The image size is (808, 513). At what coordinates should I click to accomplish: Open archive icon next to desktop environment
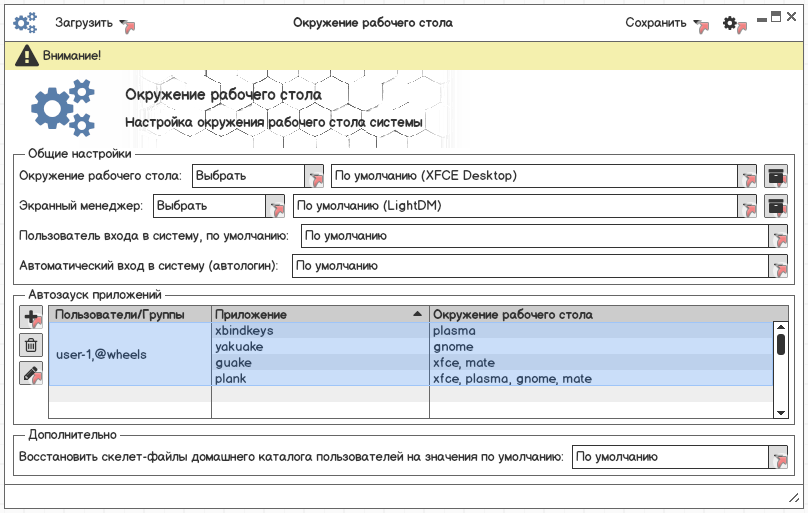(776, 176)
